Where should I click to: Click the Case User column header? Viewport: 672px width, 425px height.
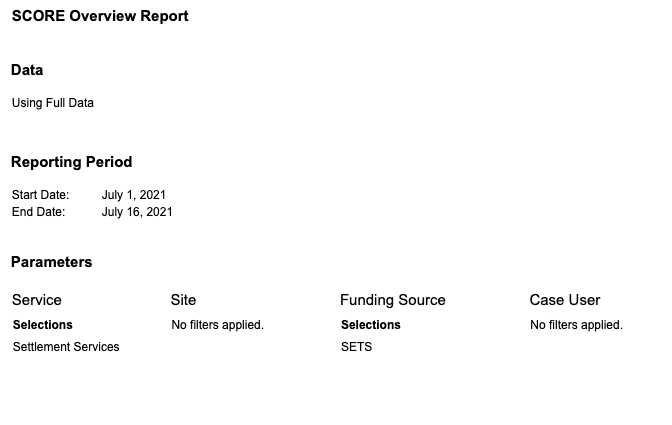(565, 300)
